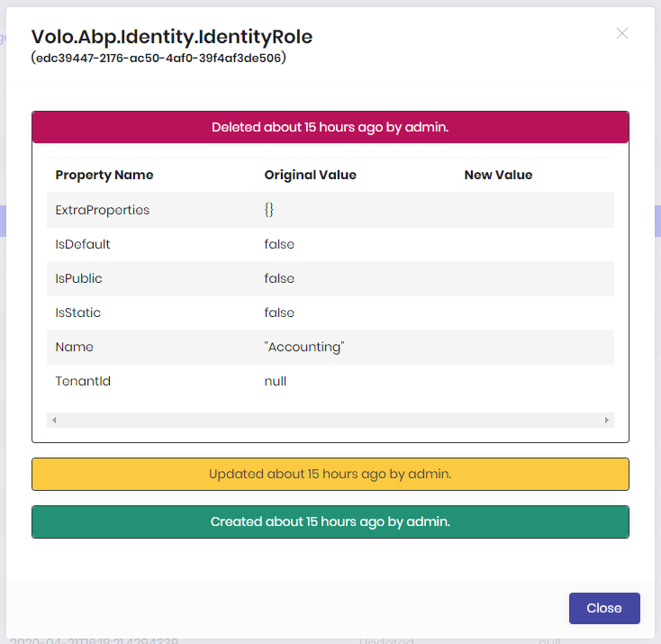Select the New Value column header
The image size is (661, 644).
[498, 175]
